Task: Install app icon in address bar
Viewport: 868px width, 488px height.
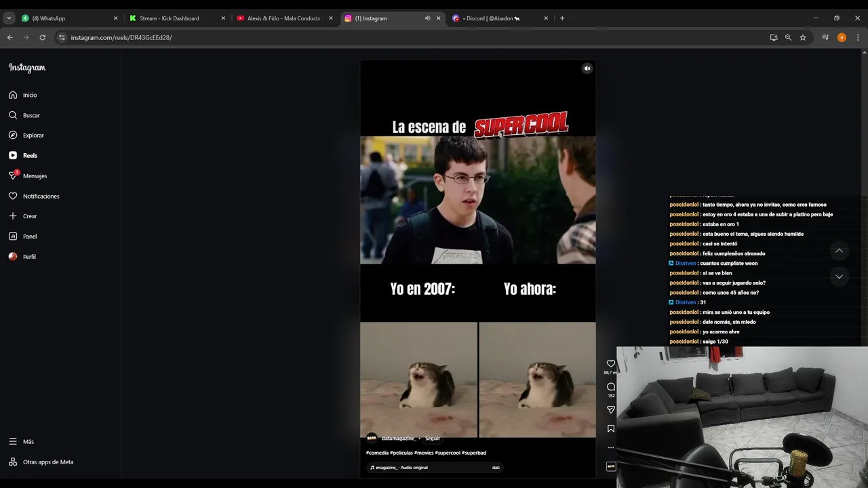Action: click(774, 37)
